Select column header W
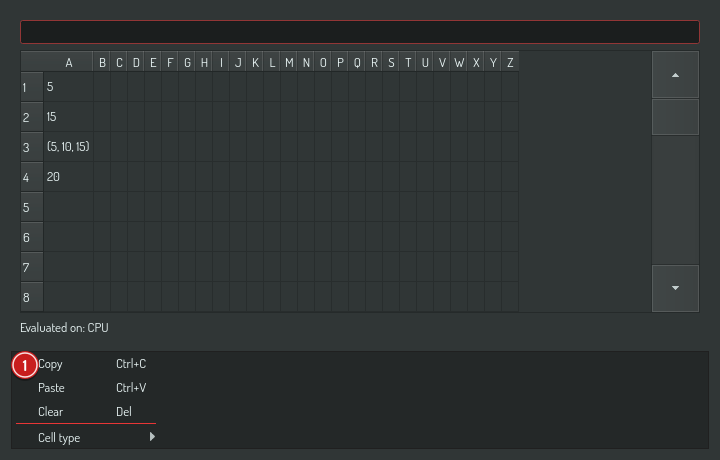Image resolution: width=720 pixels, height=460 pixels. coord(459,62)
